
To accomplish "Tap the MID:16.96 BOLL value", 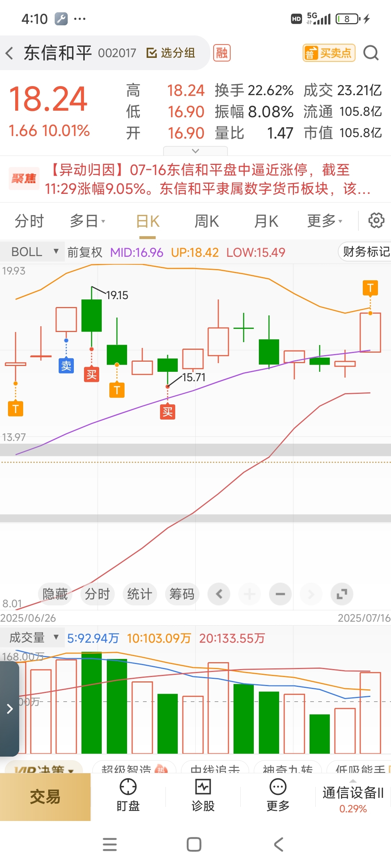I will point(136,252).
